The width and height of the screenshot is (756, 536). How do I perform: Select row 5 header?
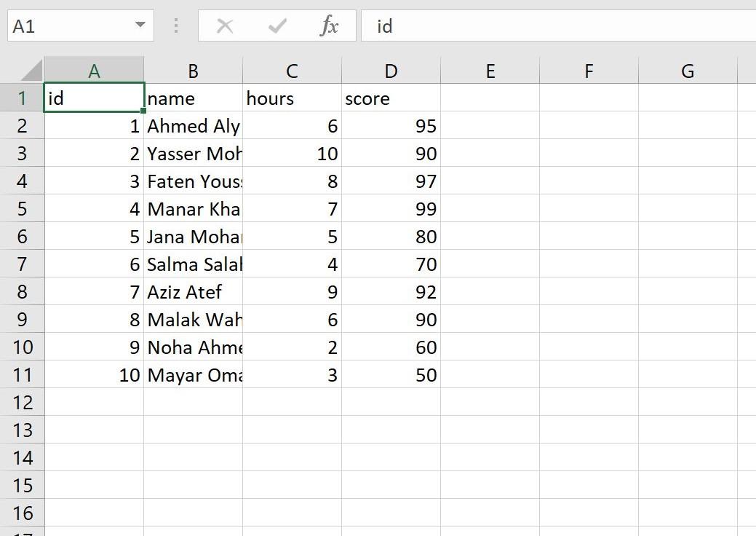click(22, 209)
